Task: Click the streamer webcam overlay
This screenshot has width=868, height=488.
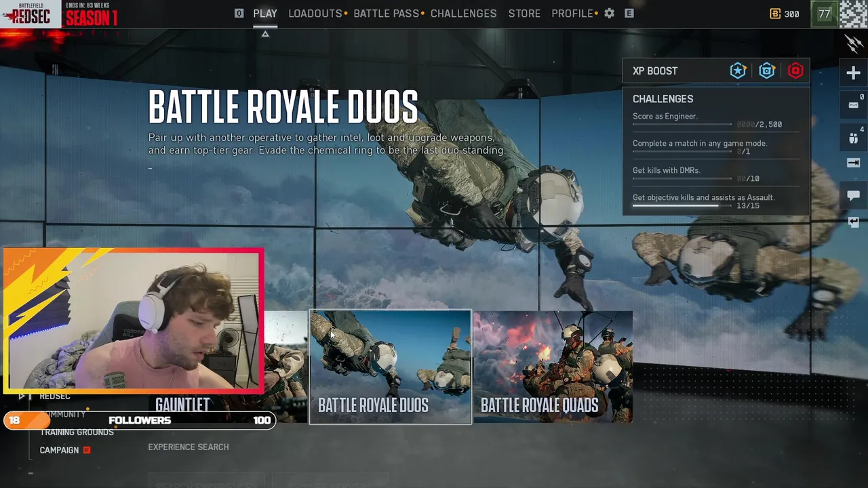Action: click(133, 321)
